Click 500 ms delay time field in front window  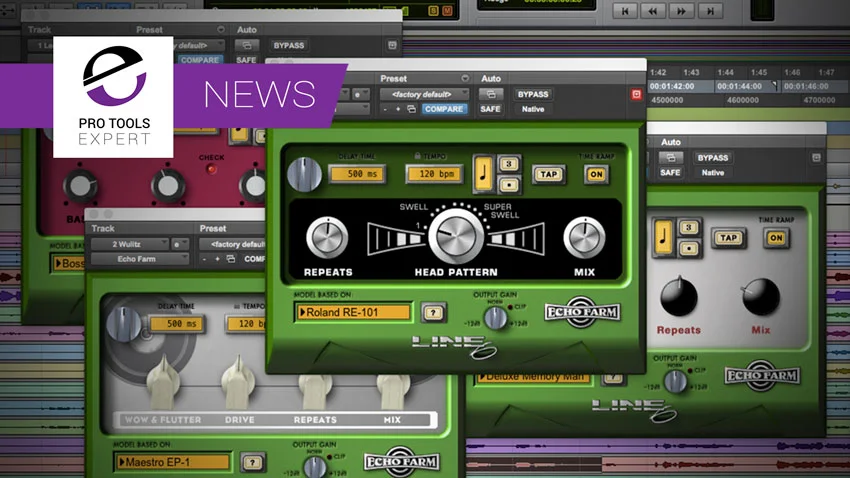[x=357, y=175]
